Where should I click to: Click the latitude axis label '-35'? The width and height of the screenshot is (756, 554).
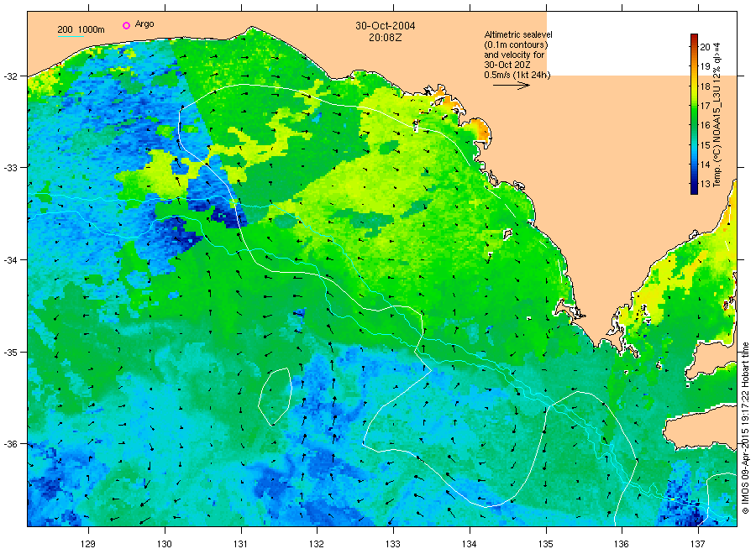[x=10, y=353]
